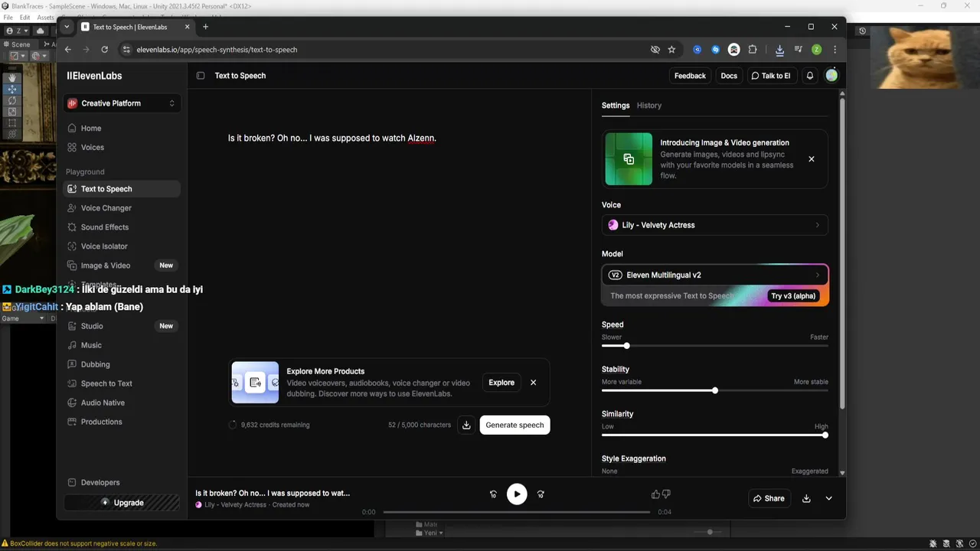This screenshot has height=551, width=980.
Task: Open user profile avatar
Action: point(832,76)
